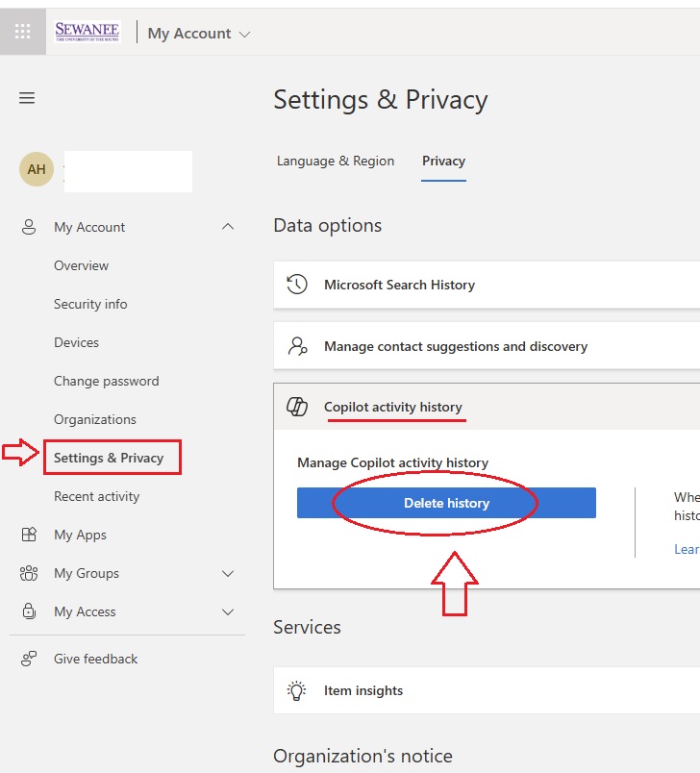700x773 pixels.
Task: Click the Sewanee university logo
Action: pyautogui.click(x=87, y=32)
